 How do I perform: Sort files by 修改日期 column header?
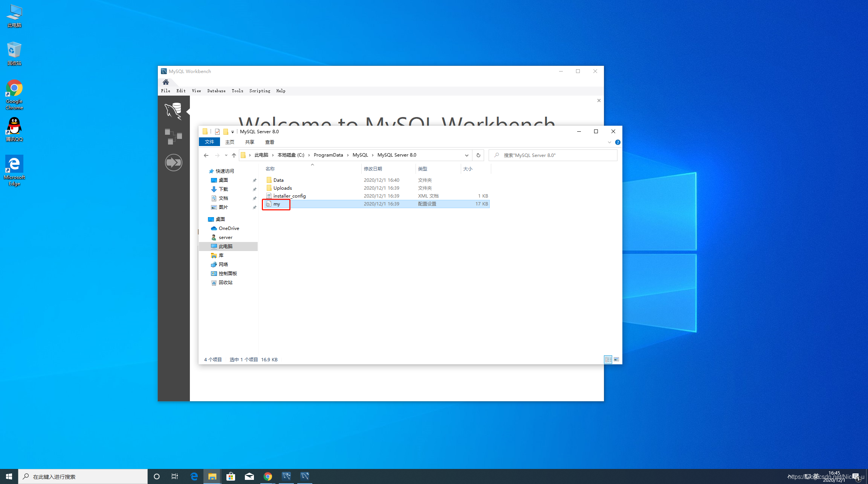tap(373, 169)
